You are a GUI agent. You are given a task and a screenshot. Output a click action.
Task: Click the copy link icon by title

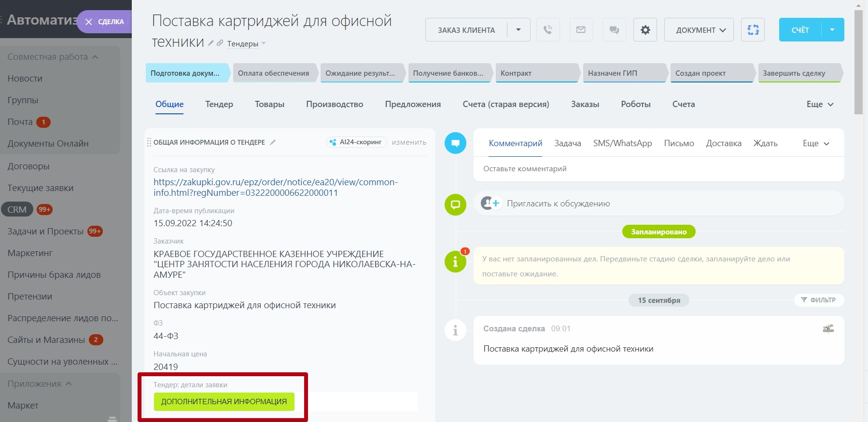coord(220,43)
